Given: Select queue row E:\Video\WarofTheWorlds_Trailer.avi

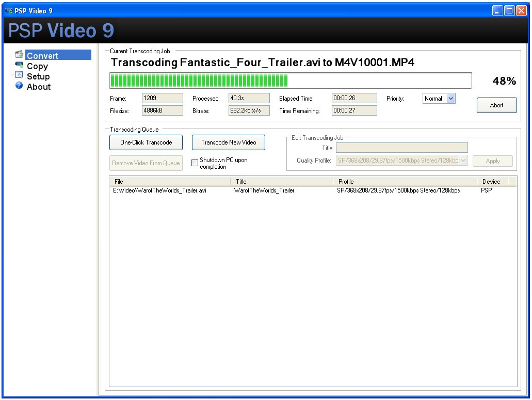Looking at the screenshot, I should coord(313,190).
